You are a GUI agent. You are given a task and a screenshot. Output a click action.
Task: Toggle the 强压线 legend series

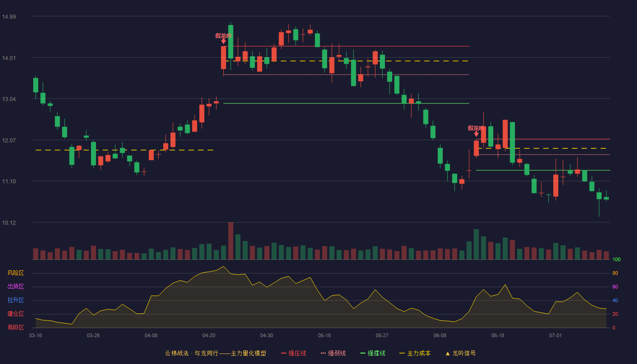click(293, 353)
